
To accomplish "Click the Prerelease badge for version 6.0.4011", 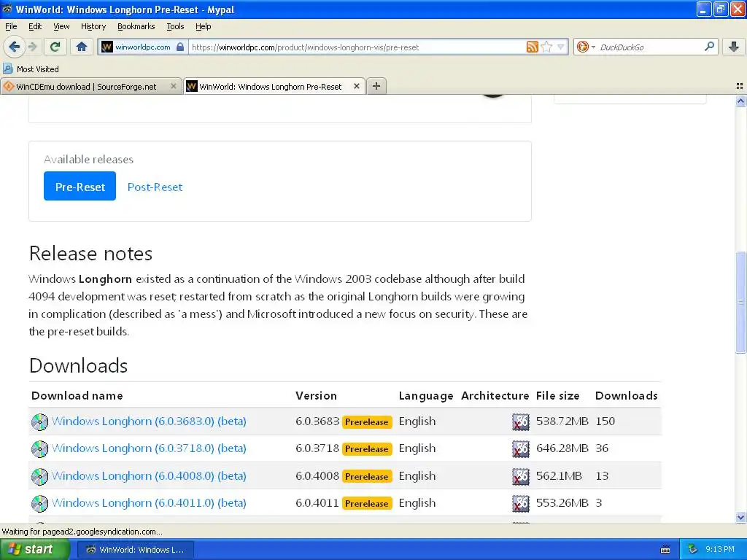I will point(367,504).
